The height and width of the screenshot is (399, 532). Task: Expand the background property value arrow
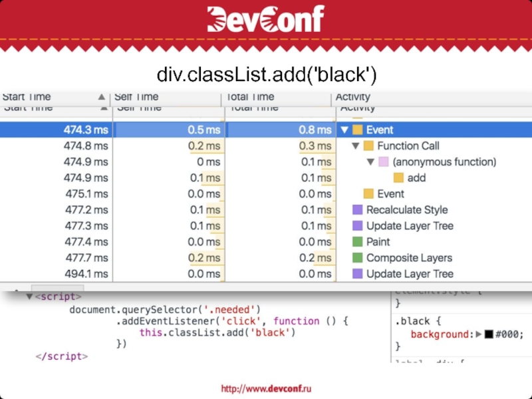[x=479, y=334]
